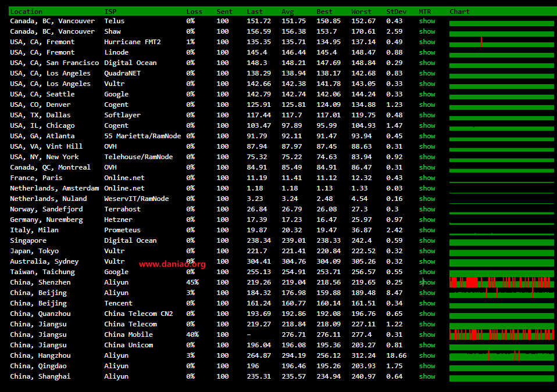Click show link for Jiangsu China Mobile row
557x392 pixels.
click(x=427, y=335)
